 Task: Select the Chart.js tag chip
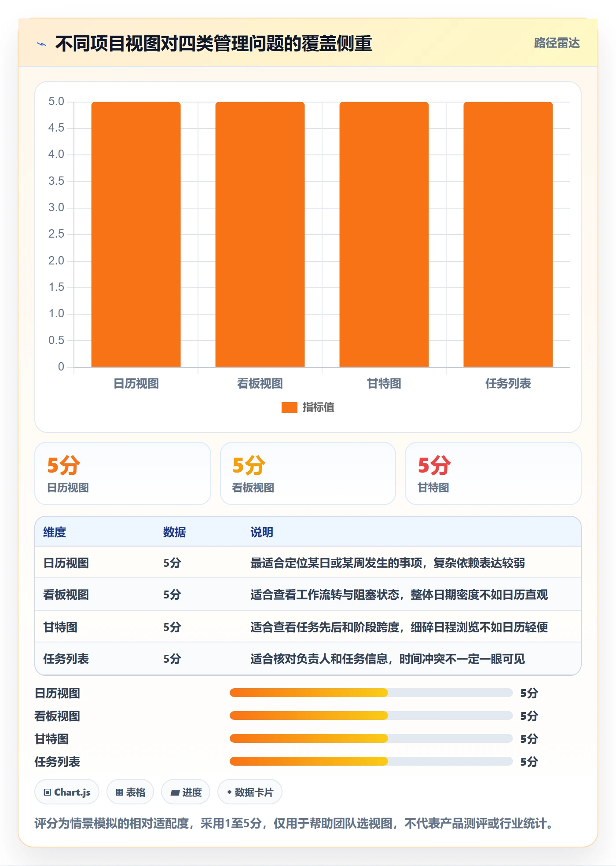(67, 793)
